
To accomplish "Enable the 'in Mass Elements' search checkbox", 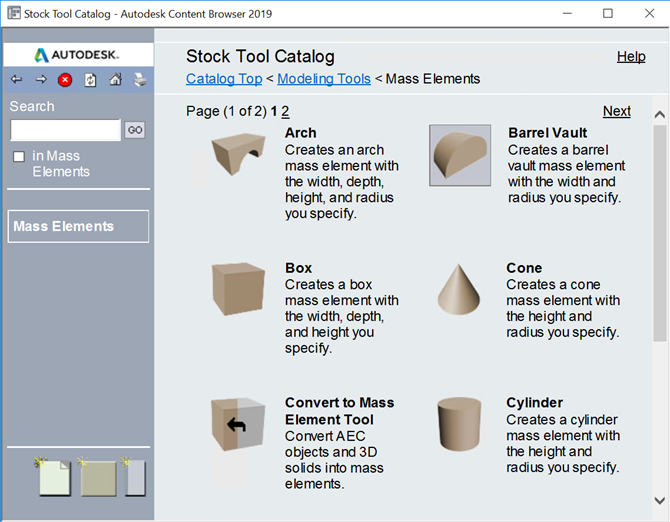I will (19, 156).
